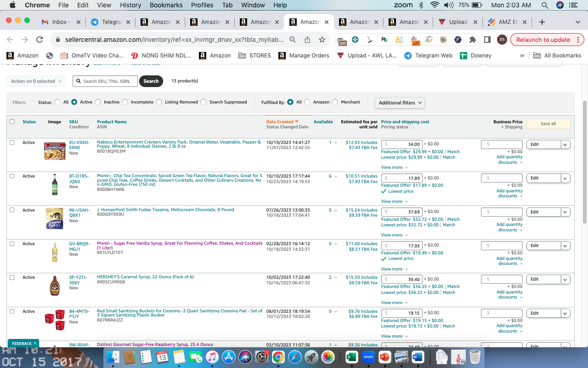The height and width of the screenshot is (368, 588).
Task: Open PowerPoint from the Dock
Action: [x=384, y=356]
